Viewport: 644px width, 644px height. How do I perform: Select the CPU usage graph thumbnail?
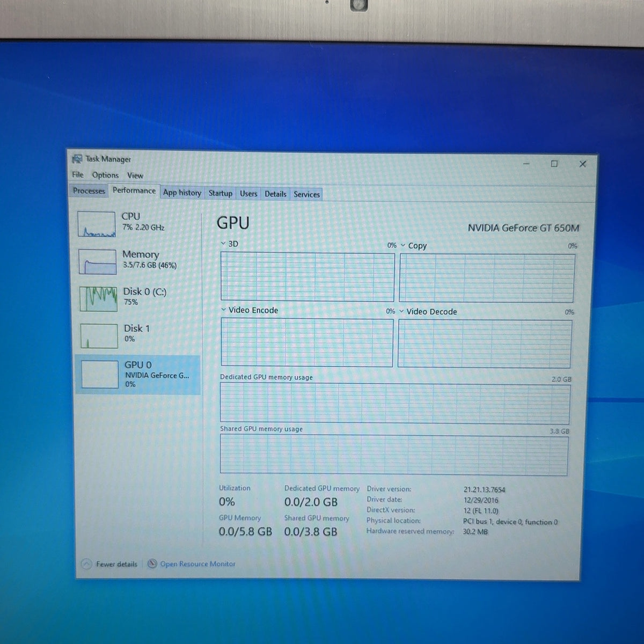(x=97, y=224)
